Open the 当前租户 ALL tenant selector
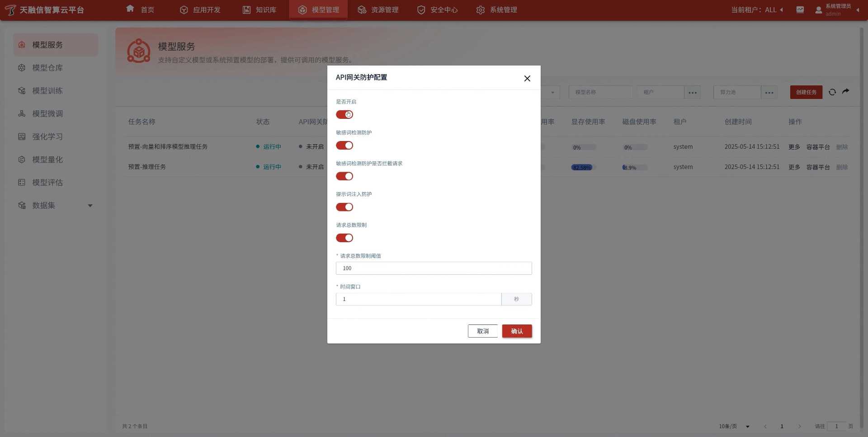Image resolution: width=868 pixels, height=437 pixels. click(x=757, y=10)
